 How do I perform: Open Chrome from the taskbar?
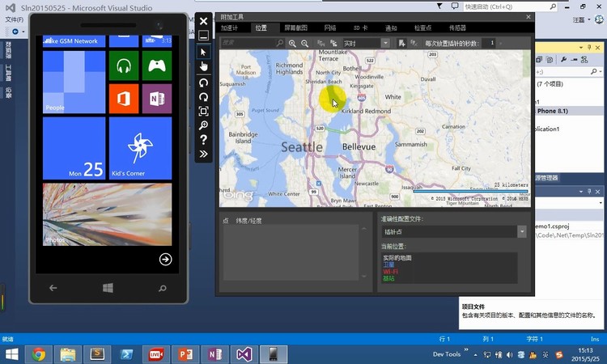(38, 354)
